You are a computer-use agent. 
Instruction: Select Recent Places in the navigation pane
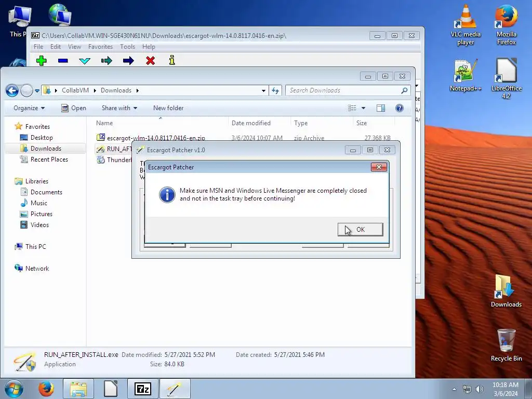[x=49, y=159]
